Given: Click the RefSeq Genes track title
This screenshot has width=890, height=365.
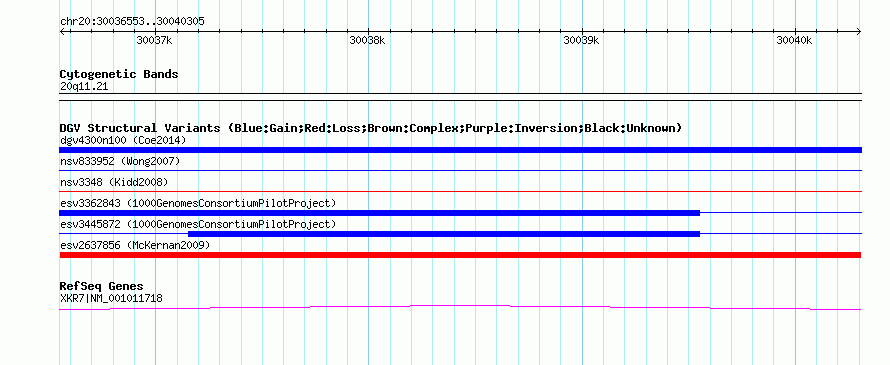Looking at the screenshot, I should (102, 286).
